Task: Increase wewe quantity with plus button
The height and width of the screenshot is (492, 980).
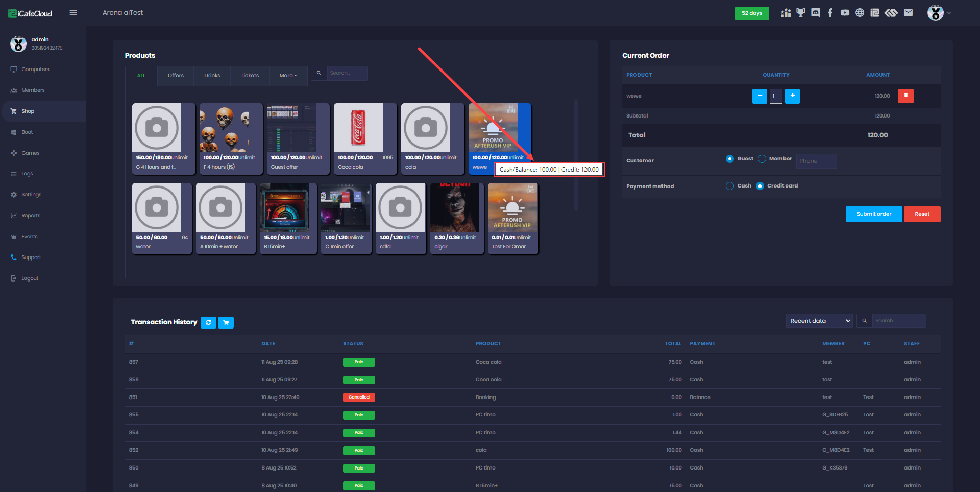Action: click(792, 96)
